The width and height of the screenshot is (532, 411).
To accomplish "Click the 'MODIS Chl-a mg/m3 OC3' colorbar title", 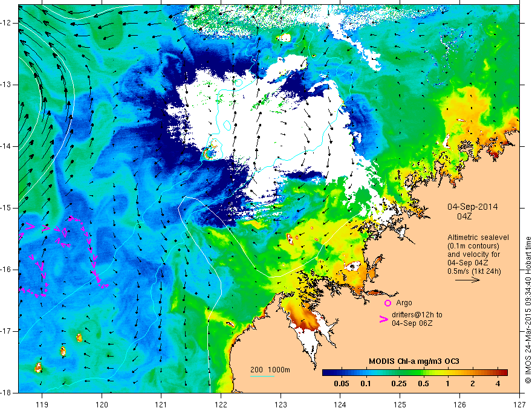I will click(x=414, y=361).
